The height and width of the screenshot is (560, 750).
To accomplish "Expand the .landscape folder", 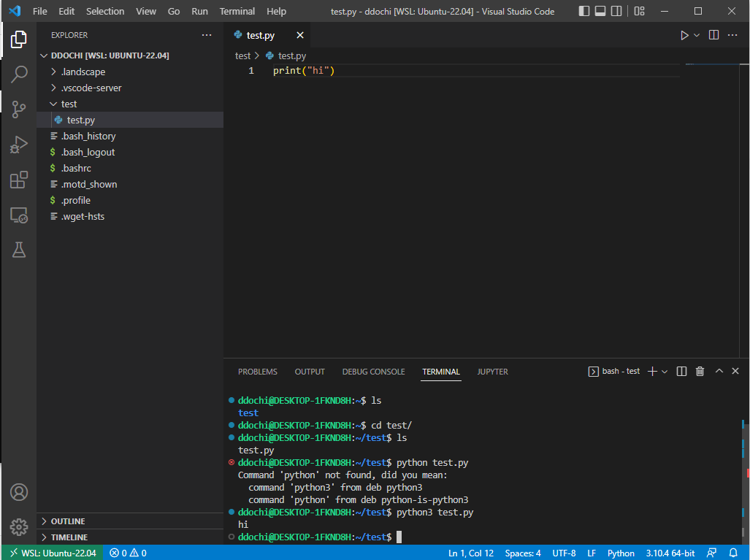I will 130,72.
